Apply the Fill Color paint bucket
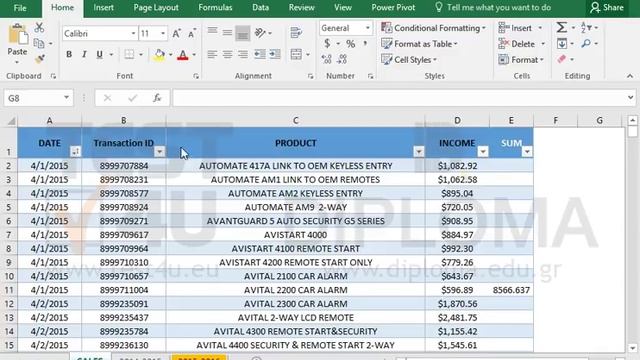 pyautogui.click(x=160, y=55)
